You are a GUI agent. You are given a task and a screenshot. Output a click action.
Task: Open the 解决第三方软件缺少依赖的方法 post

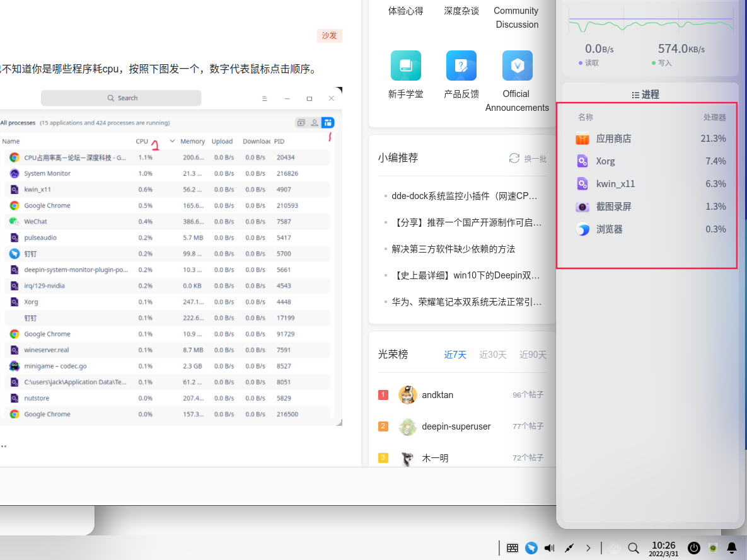(453, 249)
